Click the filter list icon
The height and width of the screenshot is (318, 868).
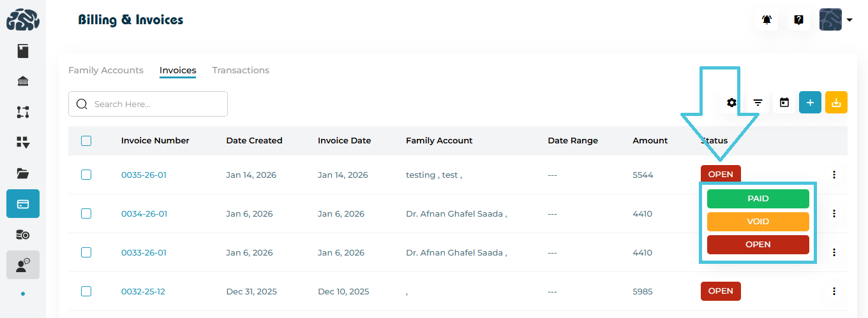click(x=758, y=103)
